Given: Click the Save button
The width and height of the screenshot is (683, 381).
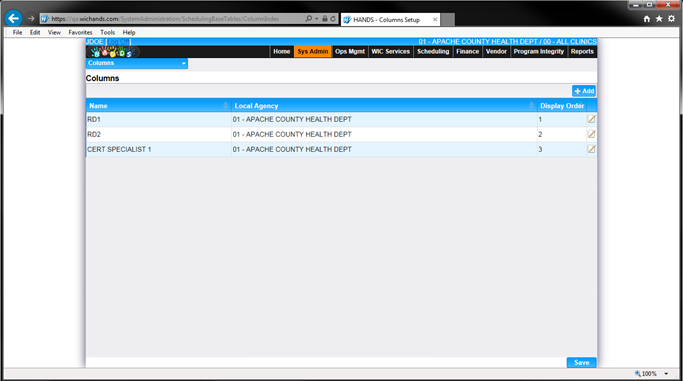Looking at the screenshot, I should [x=582, y=362].
